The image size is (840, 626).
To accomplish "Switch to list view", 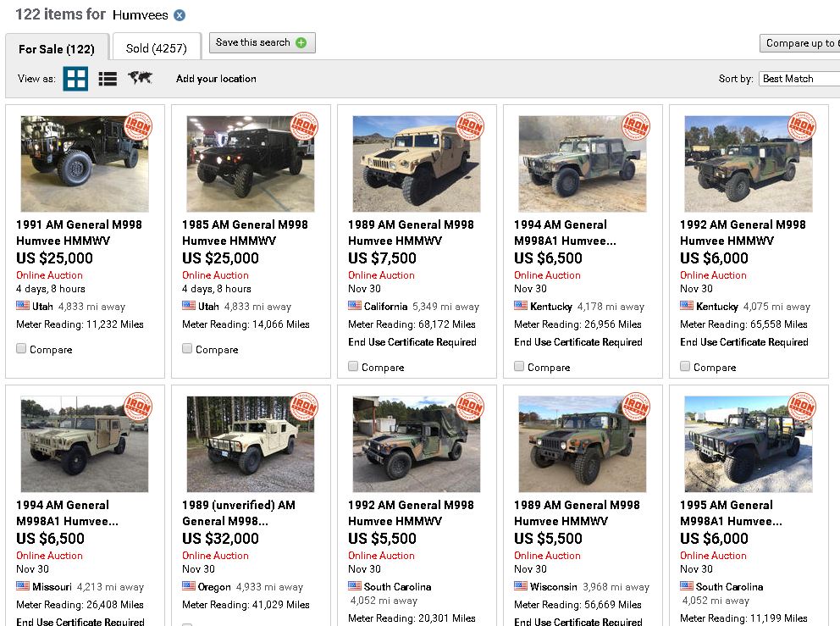I will pos(108,79).
